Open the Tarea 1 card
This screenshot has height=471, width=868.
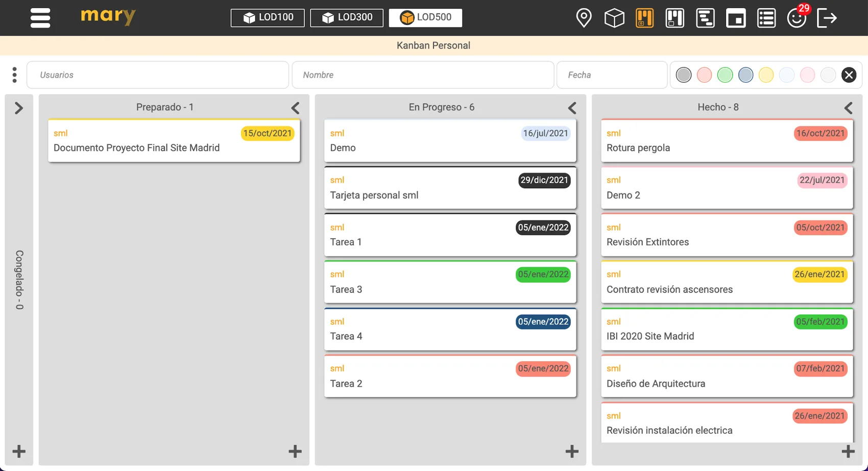click(450, 235)
